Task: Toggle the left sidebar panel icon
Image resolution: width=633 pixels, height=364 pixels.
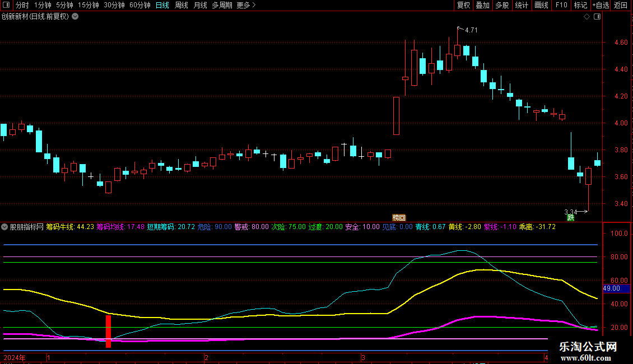Action: [6, 5]
